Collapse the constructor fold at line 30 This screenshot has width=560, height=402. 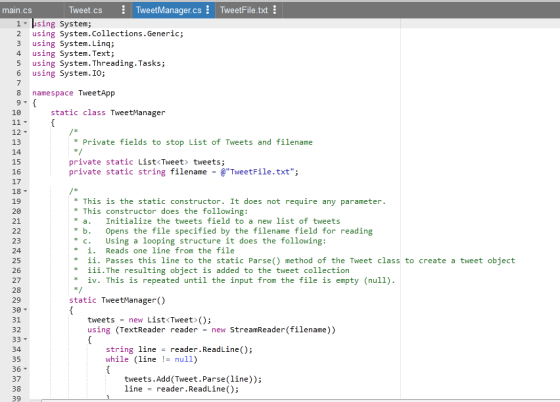(25, 310)
